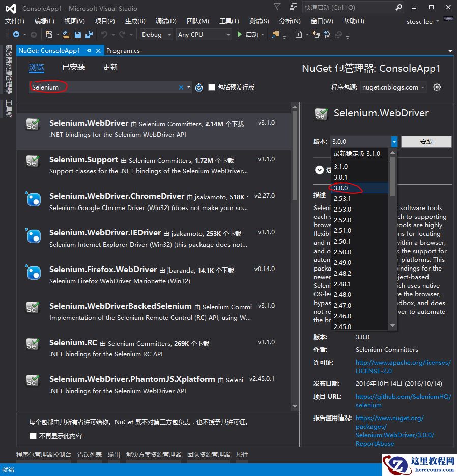Screen dimensions: 457x476
Task: Click the Open File toolbar icon
Action: 67,35
